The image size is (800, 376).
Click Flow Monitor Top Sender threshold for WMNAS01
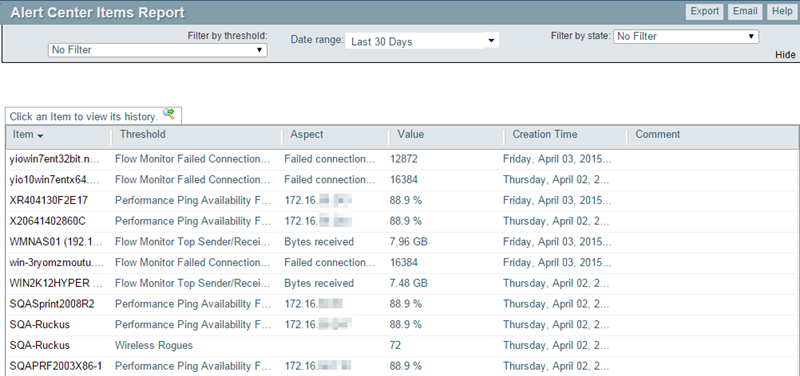coord(192,242)
